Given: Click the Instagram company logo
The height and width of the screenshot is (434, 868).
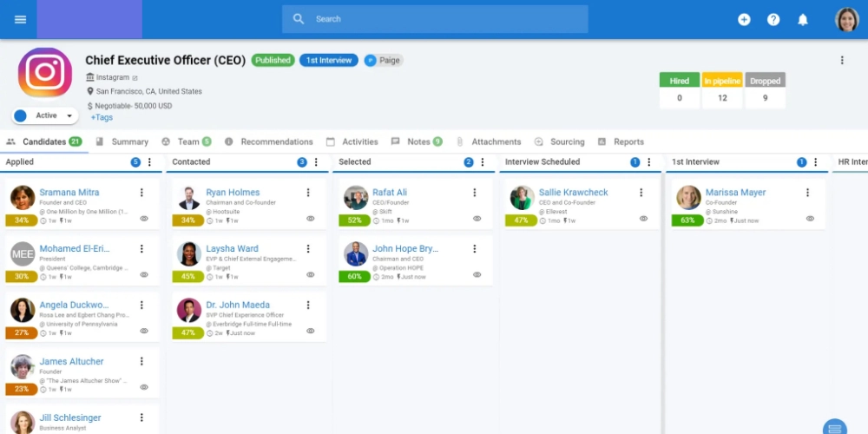Looking at the screenshot, I should (45, 73).
